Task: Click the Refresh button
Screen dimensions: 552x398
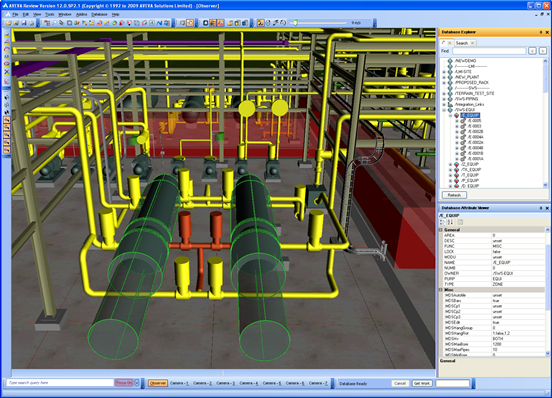Action: [454, 195]
